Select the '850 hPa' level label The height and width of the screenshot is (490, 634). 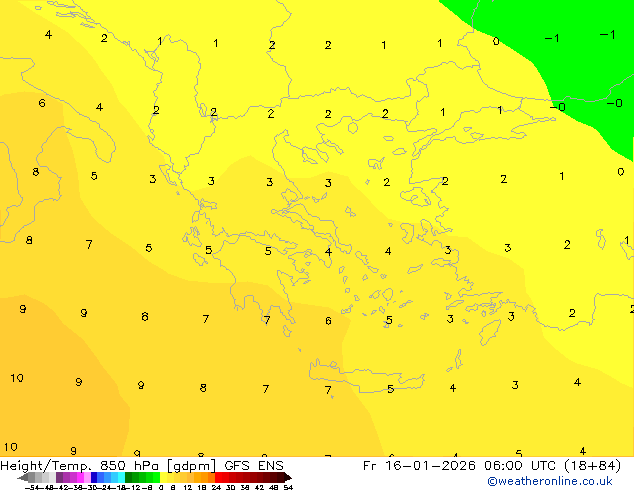pyautogui.click(x=129, y=466)
